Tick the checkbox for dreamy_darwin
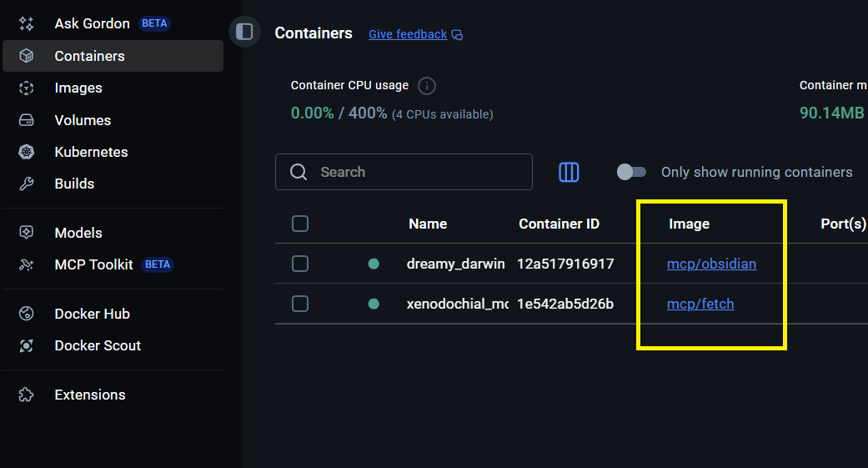Screen dimensions: 868x468 [300, 264]
